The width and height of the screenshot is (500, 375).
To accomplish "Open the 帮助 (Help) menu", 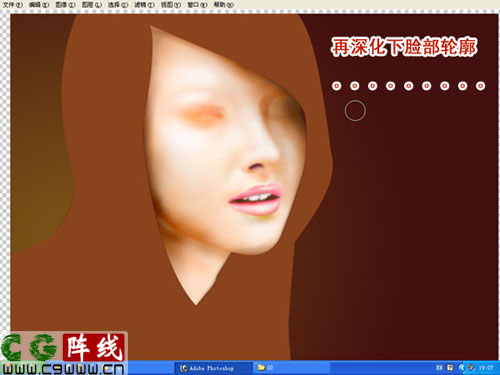I will click(x=223, y=5).
